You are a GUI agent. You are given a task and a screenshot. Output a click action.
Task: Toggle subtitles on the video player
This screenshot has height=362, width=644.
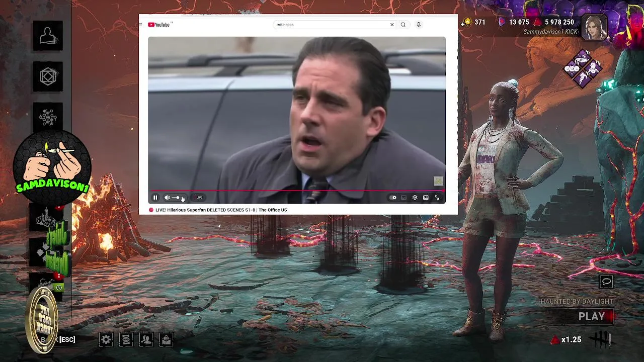tap(404, 198)
